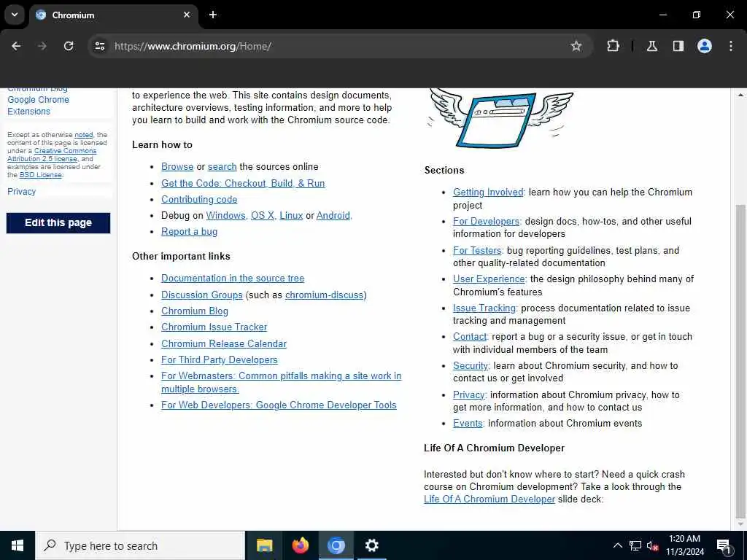View site information icon in address bar
The image size is (747, 560).
(x=99, y=46)
